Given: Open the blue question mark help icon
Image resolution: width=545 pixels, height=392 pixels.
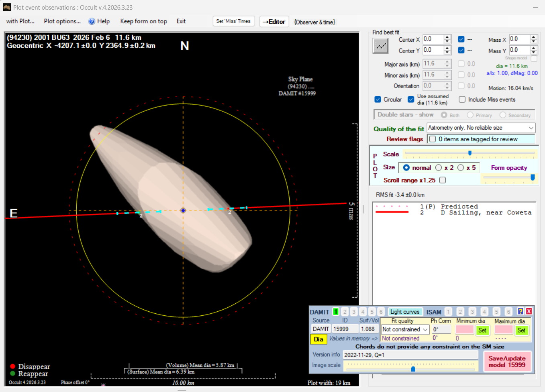Looking at the screenshot, I should [521, 311].
